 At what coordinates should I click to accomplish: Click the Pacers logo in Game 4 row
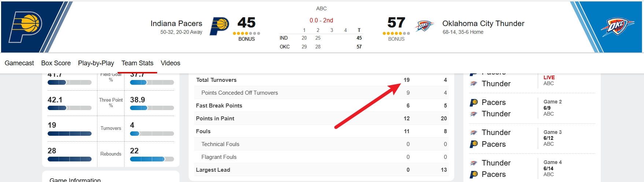(x=474, y=174)
